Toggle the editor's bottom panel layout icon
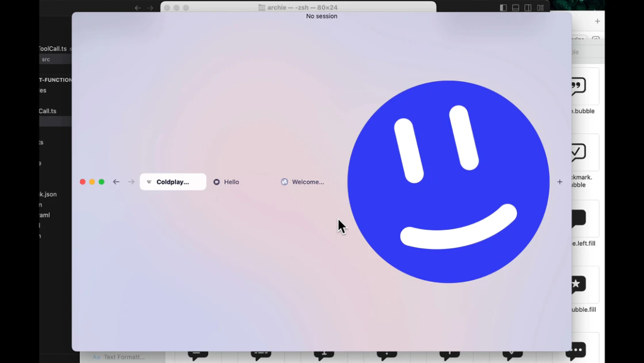This screenshot has height=363, width=644. (x=515, y=8)
